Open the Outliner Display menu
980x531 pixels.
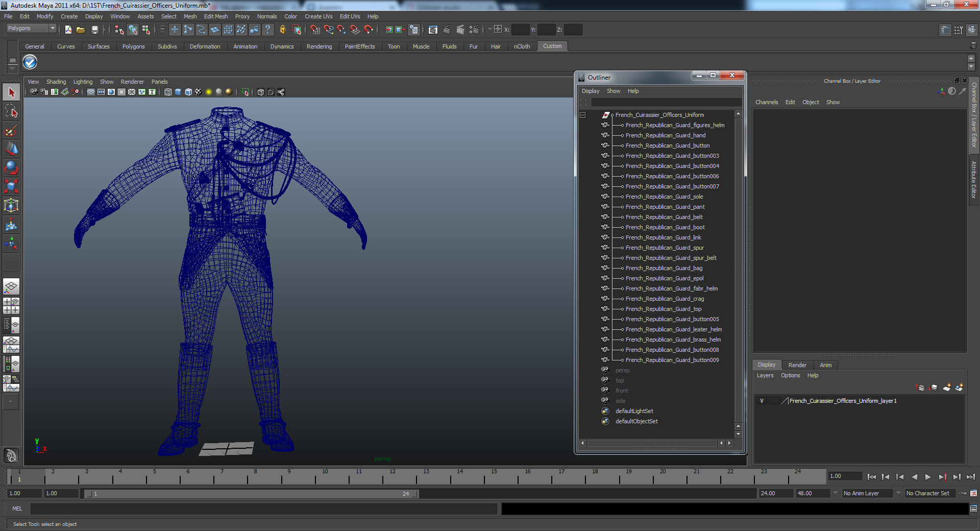[x=591, y=91]
